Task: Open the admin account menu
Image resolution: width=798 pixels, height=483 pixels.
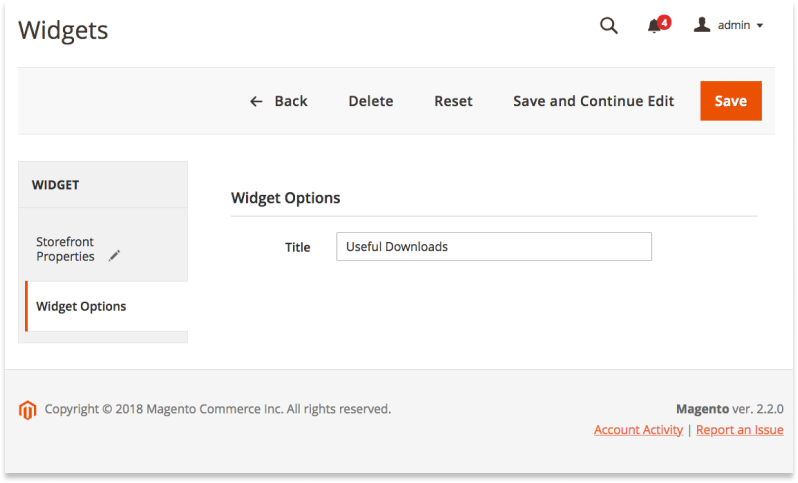Action: tap(728, 25)
